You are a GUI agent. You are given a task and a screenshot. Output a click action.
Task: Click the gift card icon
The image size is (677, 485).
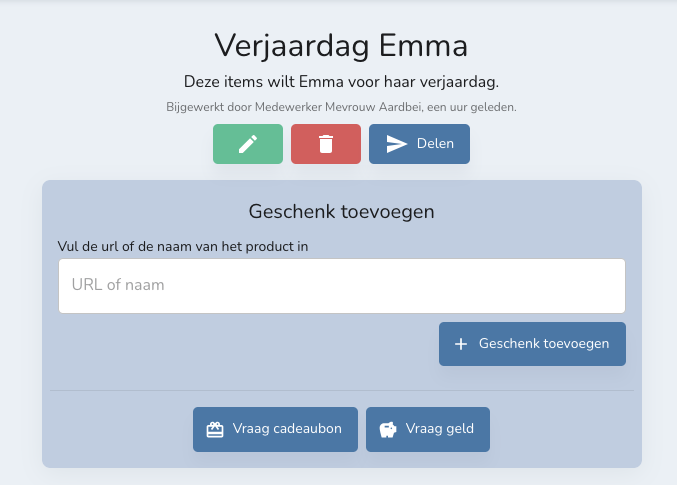coord(215,430)
